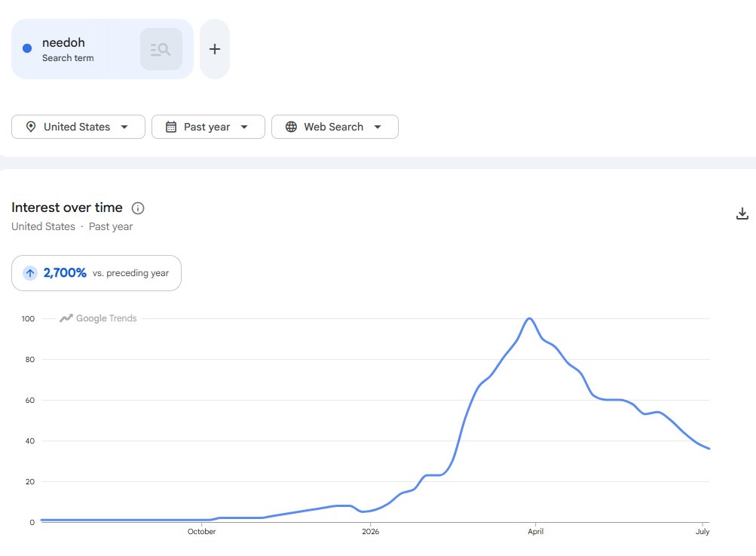Click the 'Search term' label under needoh
The width and height of the screenshot is (756, 556).
tap(68, 58)
